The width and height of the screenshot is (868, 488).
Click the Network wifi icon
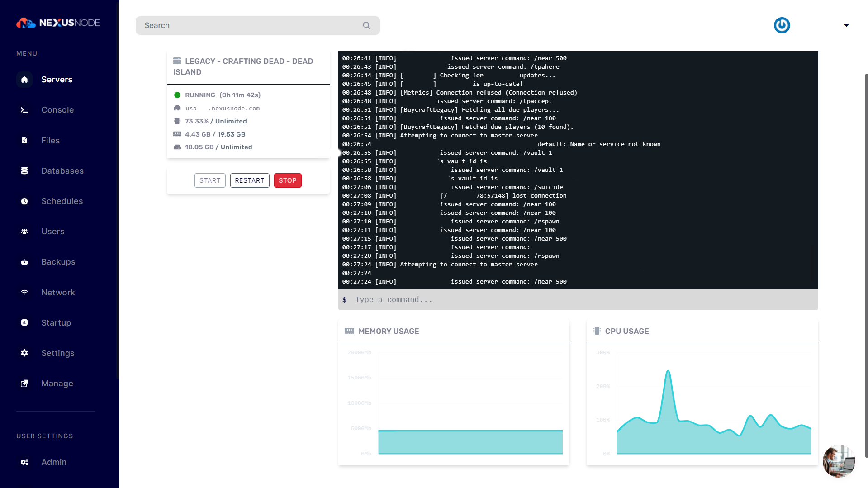coord(24,293)
